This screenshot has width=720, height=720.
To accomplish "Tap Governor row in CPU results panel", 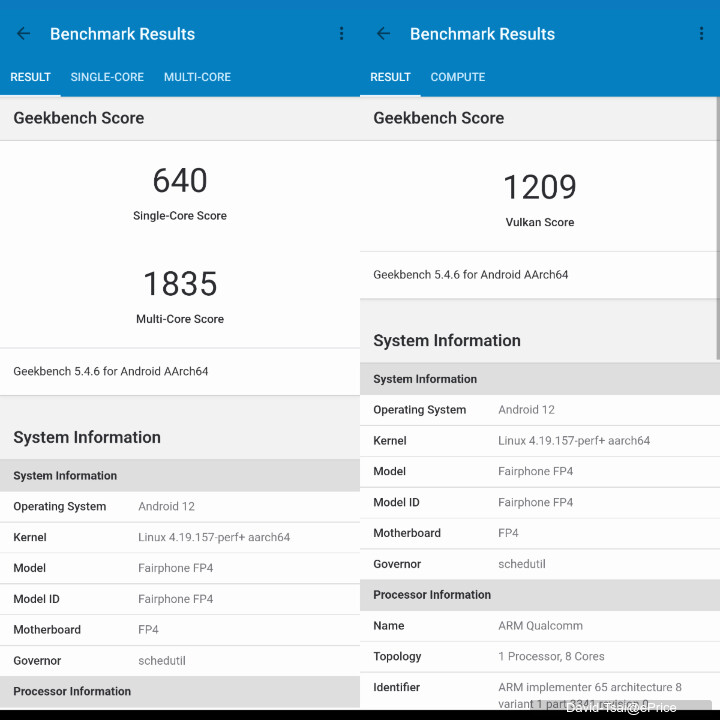I will 180,661.
